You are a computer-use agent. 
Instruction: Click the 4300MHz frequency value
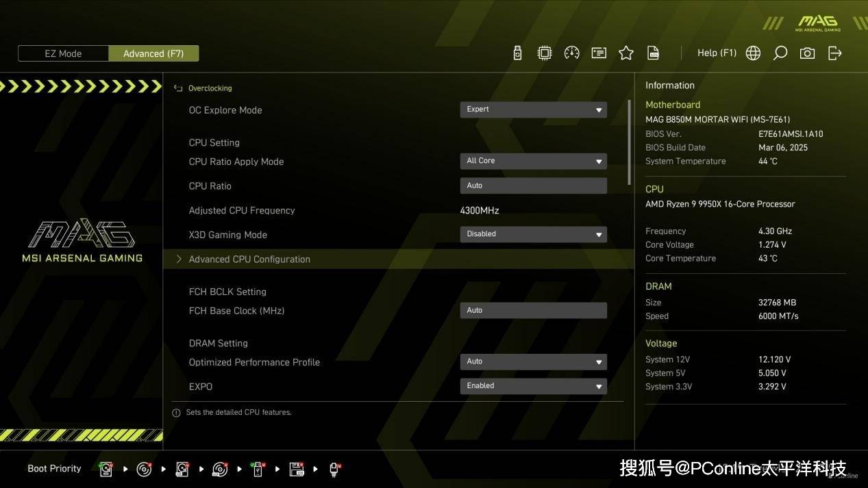pyautogui.click(x=480, y=211)
